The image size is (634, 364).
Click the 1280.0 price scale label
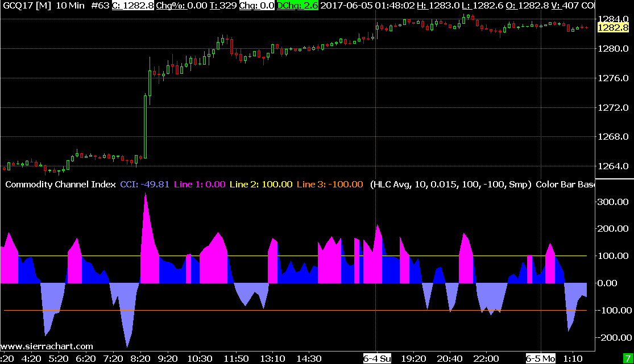(613, 48)
